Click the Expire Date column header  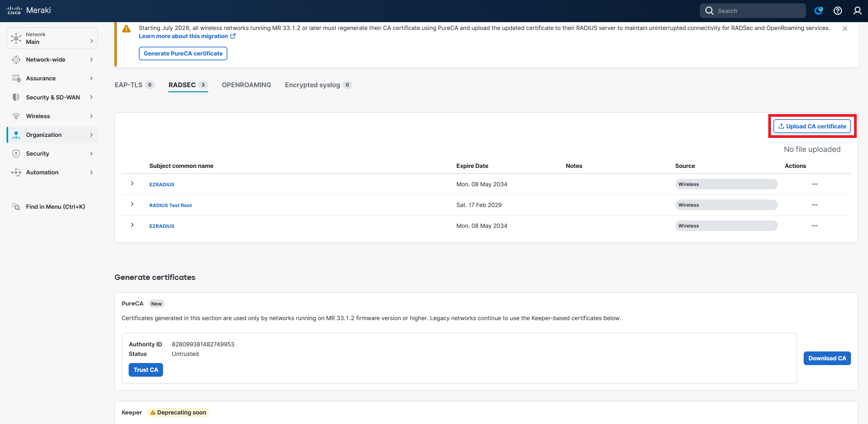tap(472, 166)
